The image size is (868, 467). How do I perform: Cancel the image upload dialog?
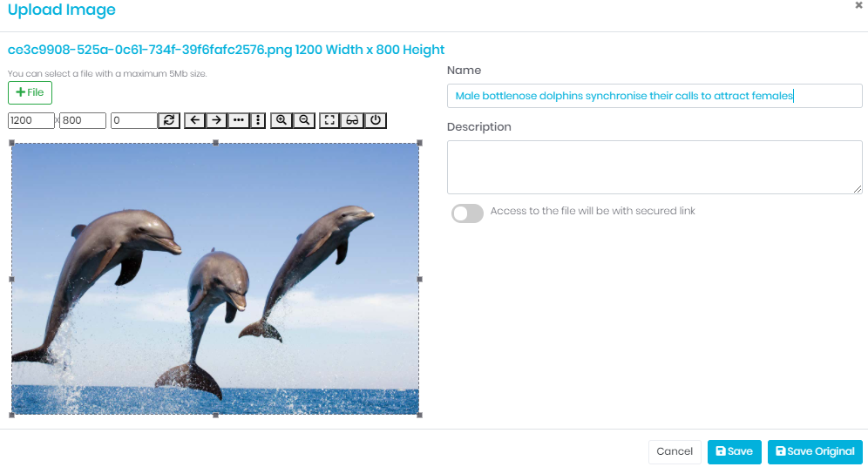(x=675, y=451)
